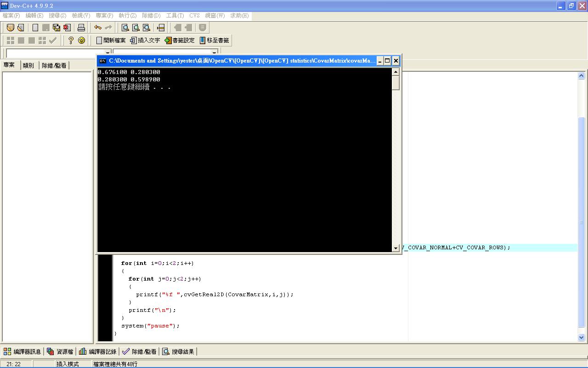Image resolution: width=588 pixels, height=368 pixels.
Task: Click the 移至書籤 toolbar button
Action: pos(214,40)
